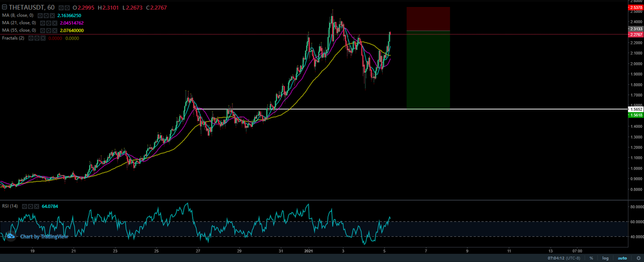Click the green 1.5618 target price label
The image size is (644, 262).
point(635,114)
